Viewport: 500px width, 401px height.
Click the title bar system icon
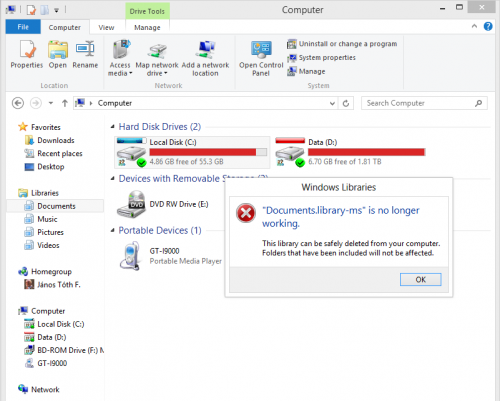pos(11,10)
